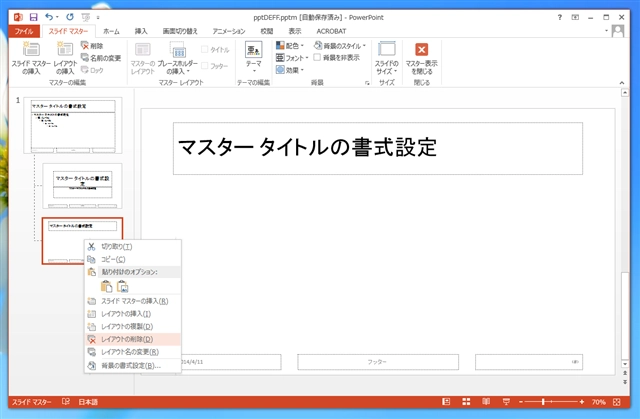Click paste as picture icon in context menu
Viewport: 640px width, 419px height.
pyautogui.click(x=122, y=286)
